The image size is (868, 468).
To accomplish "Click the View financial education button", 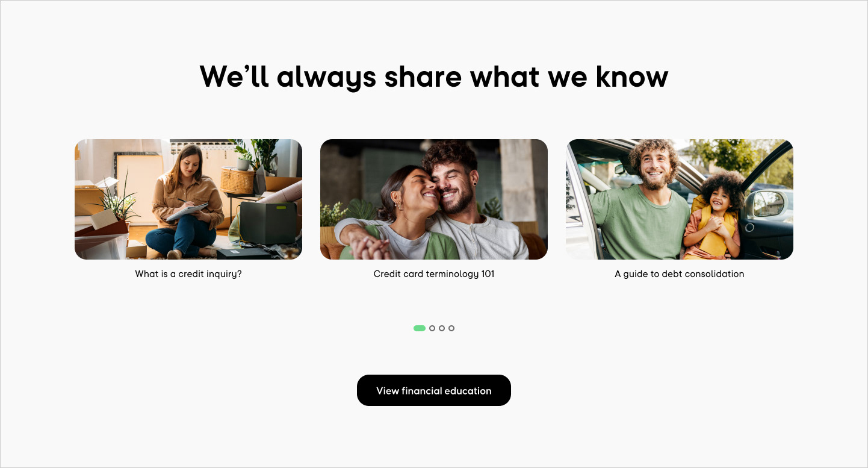I will pyautogui.click(x=434, y=390).
